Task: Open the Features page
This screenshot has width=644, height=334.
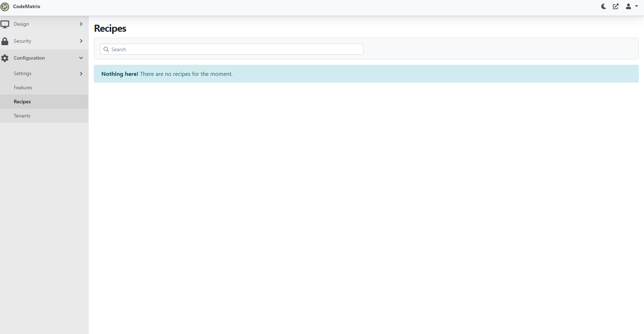Action: pos(23,87)
